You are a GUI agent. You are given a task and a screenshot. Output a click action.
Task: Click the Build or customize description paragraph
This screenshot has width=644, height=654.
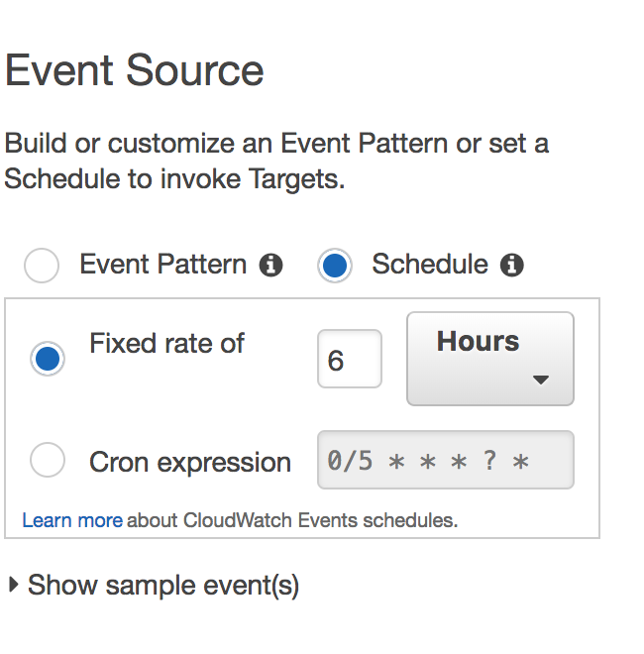(276, 161)
